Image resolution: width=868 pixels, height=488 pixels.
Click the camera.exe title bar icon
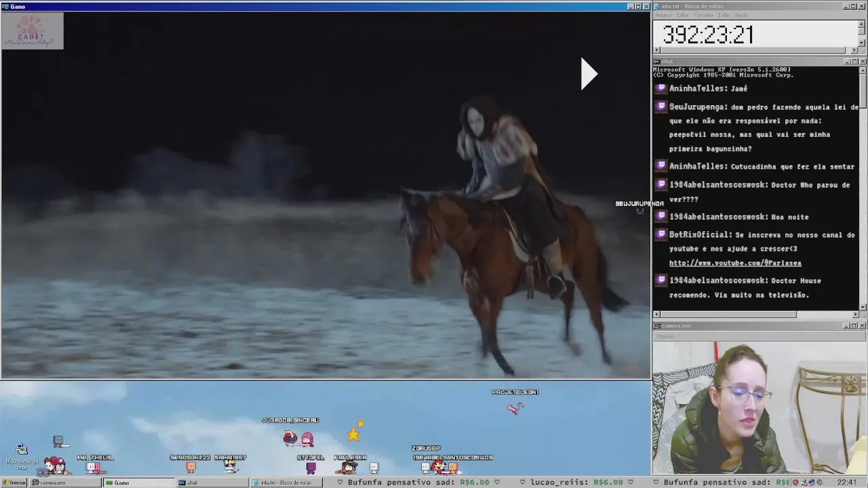coord(657,326)
